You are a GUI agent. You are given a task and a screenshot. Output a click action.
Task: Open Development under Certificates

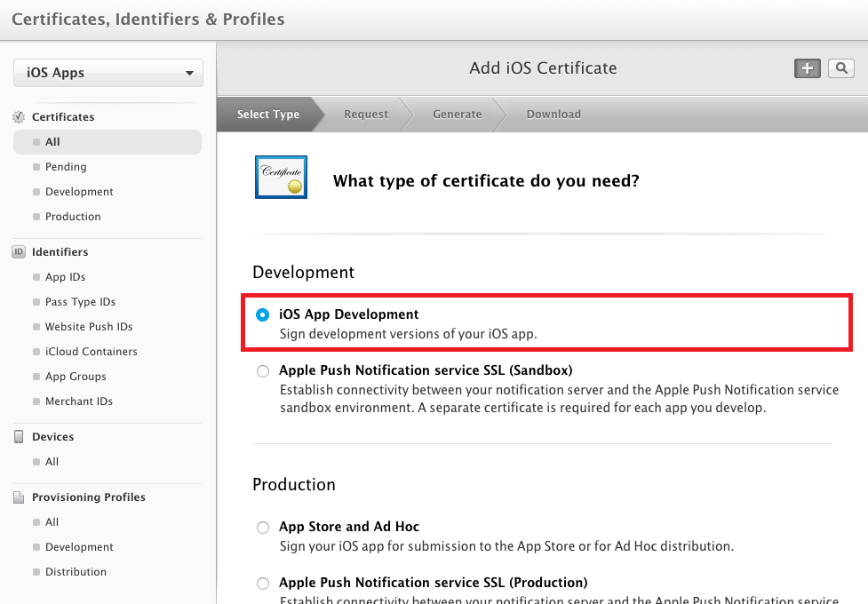79,192
